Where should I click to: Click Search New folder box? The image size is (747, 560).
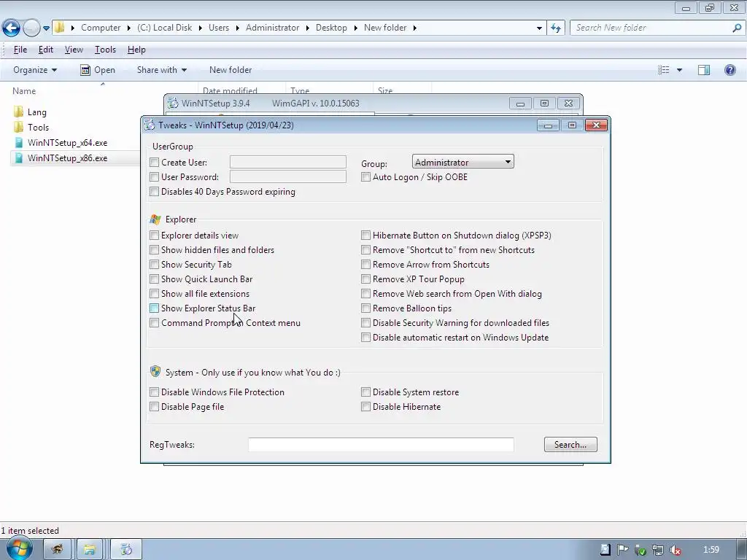pyautogui.click(x=651, y=28)
